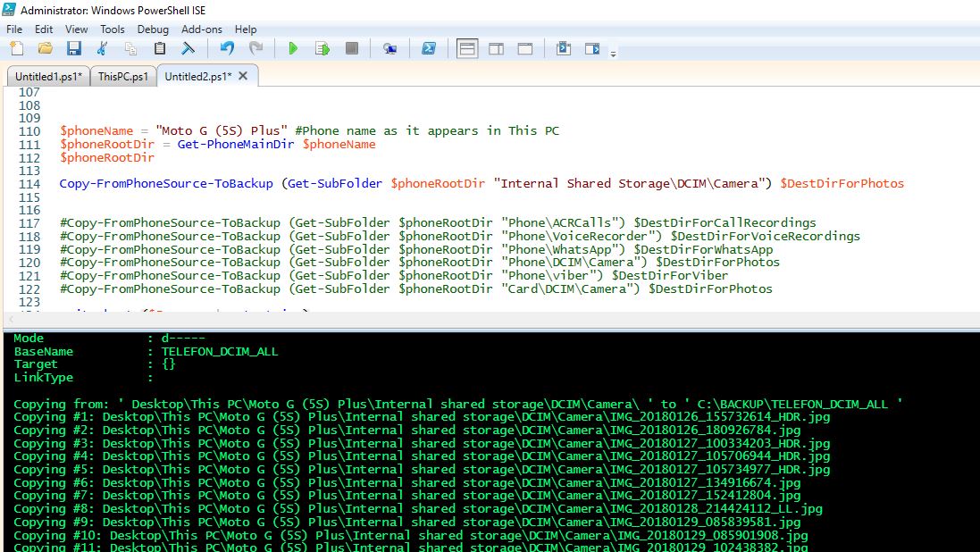Run the script with the green play icon
The image size is (980, 552).
click(292, 48)
